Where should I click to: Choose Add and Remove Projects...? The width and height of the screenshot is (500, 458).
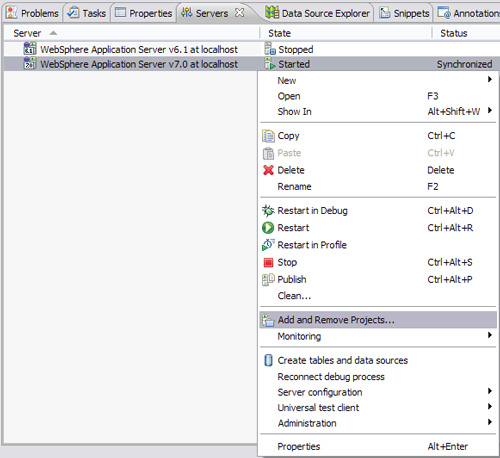[x=378, y=320]
